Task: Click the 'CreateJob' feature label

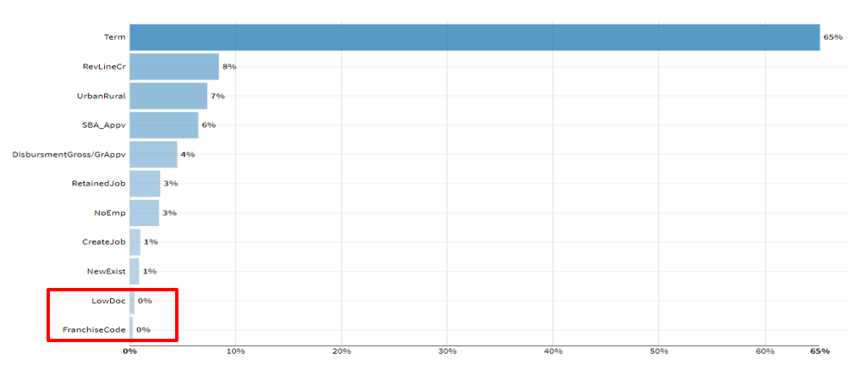Action: click(103, 242)
